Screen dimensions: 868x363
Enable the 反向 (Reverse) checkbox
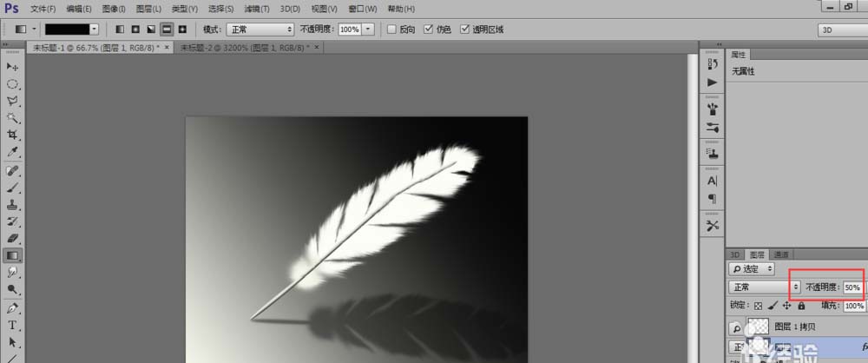(391, 30)
